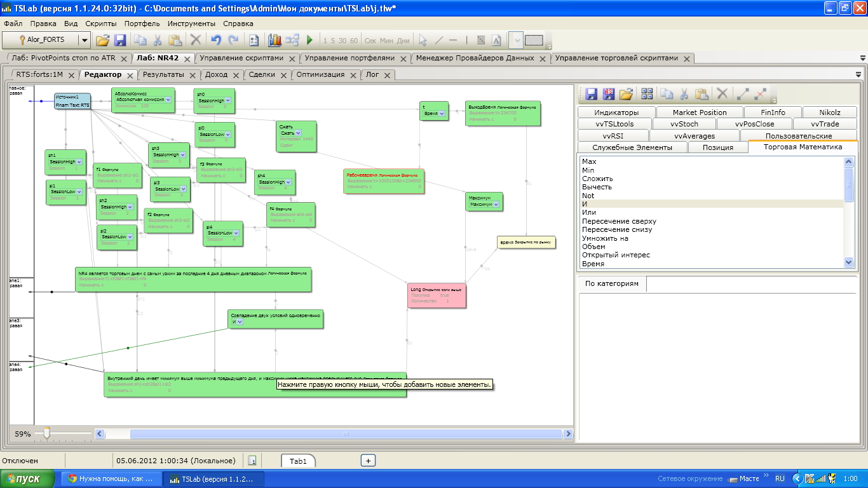Select the diagonal line drawing tool
The height and width of the screenshot is (488, 868).
coord(438,40)
